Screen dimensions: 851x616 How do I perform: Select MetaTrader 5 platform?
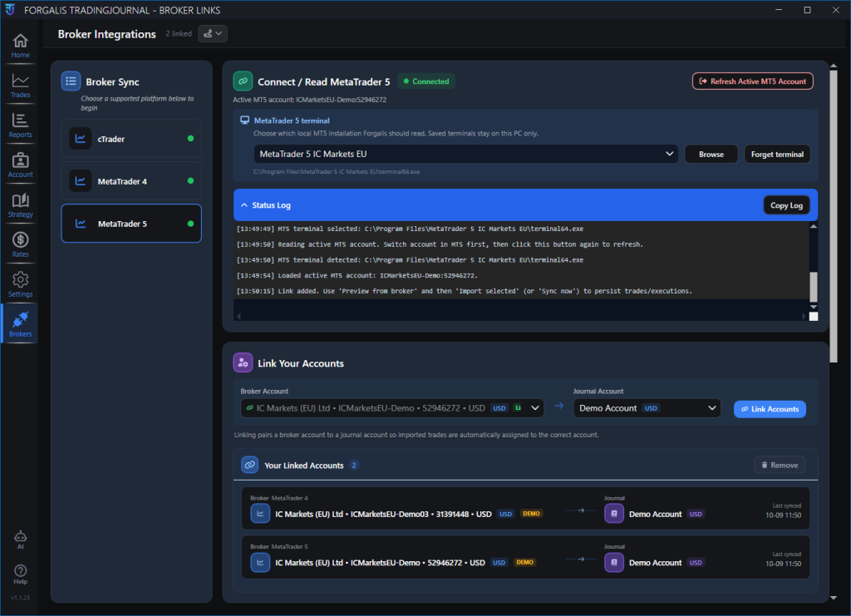[x=131, y=224]
